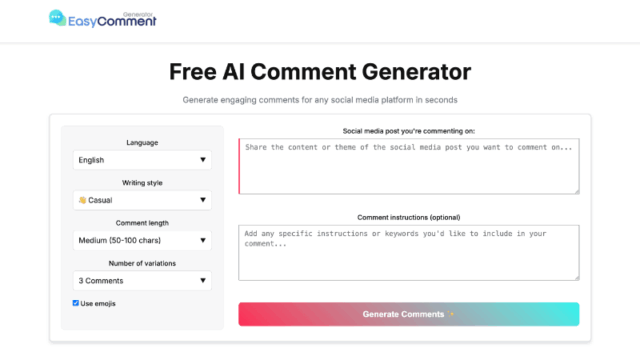
Task: Click the sparkle icon on Generate Comments
Action: tap(451, 314)
